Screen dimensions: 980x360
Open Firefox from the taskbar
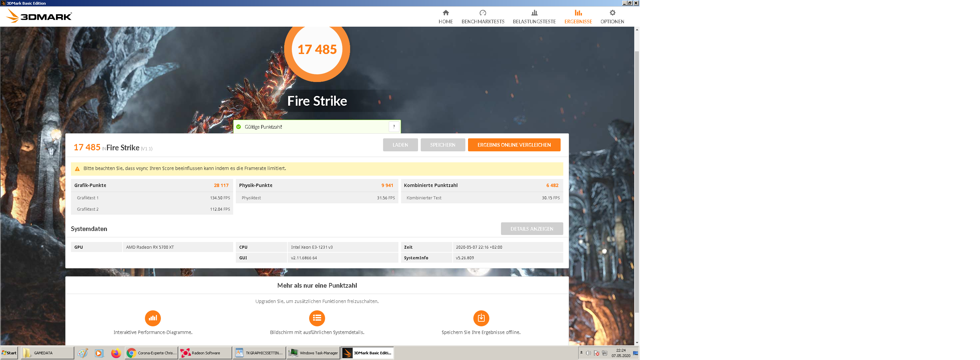[116, 353]
